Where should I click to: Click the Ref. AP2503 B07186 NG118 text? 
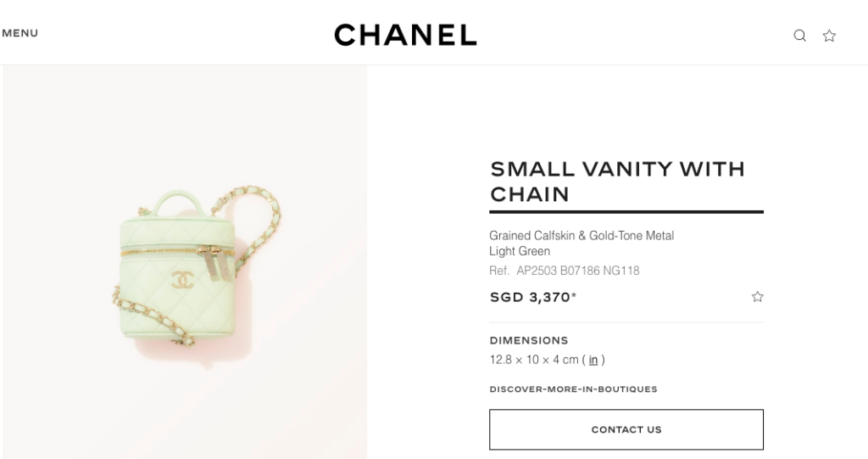(564, 271)
